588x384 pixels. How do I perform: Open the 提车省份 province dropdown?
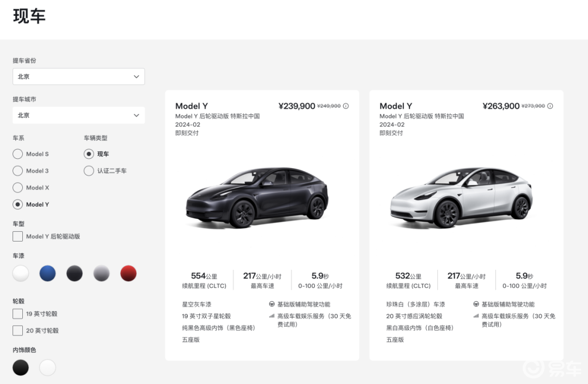point(79,77)
